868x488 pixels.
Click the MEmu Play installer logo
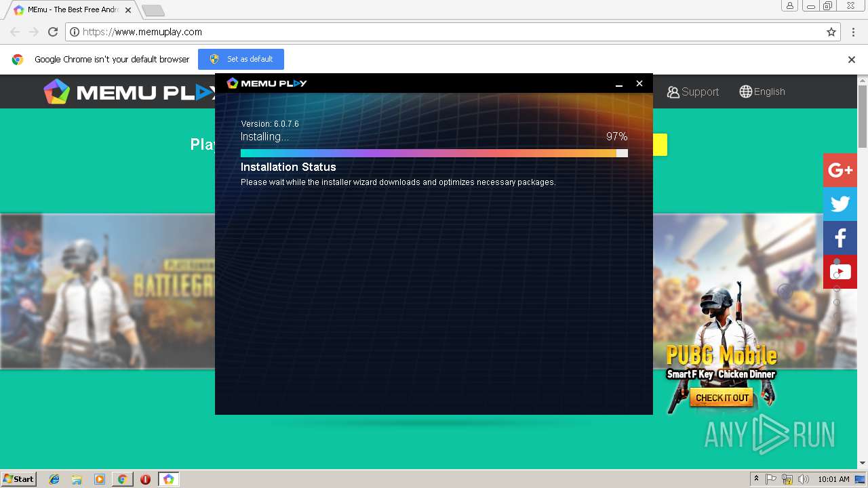(267, 83)
